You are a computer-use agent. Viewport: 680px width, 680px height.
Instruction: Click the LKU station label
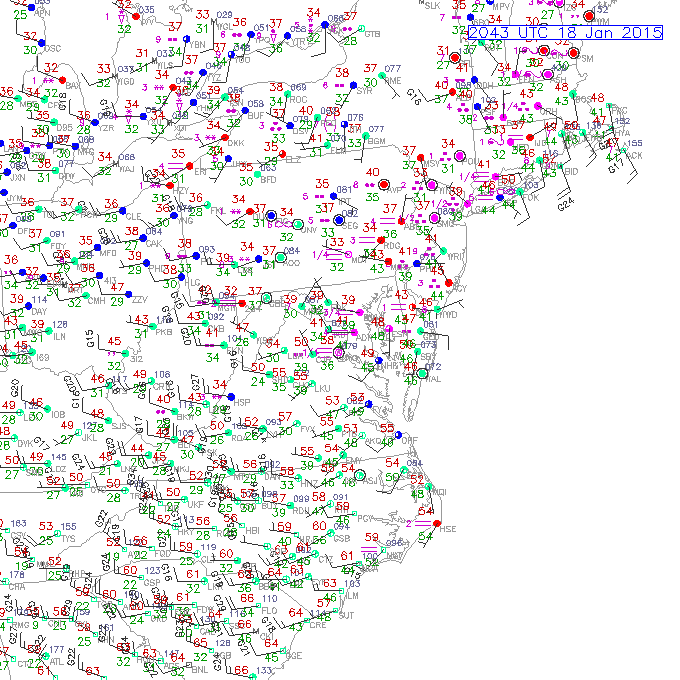coord(322,388)
